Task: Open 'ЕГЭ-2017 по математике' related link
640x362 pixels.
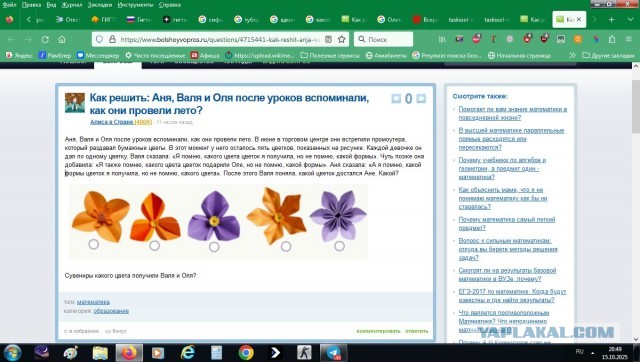Action: [x=512, y=296]
